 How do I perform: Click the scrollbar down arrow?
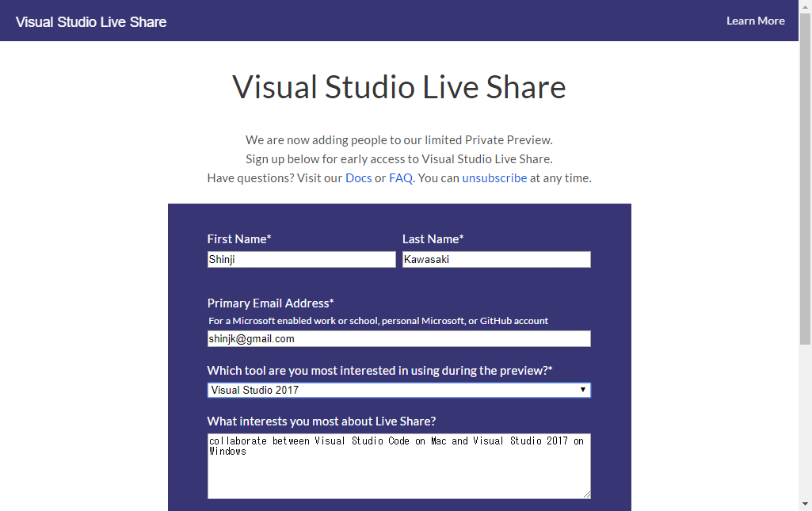806,505
